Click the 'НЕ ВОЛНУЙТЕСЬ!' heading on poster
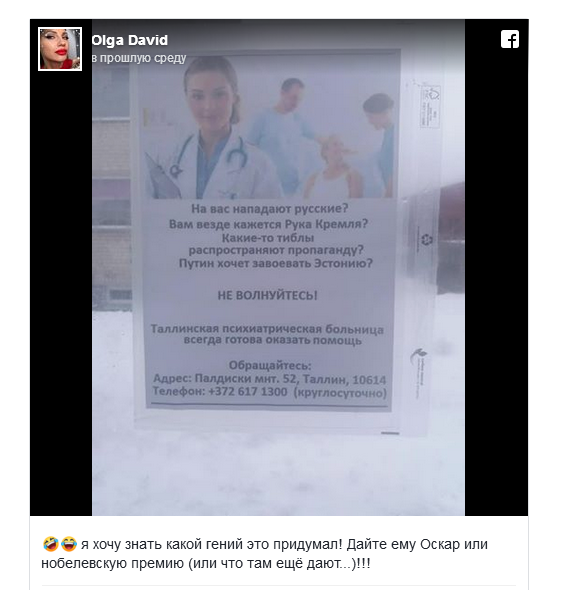The width and height of the screenshot is (577, 590). click(267, 295)
